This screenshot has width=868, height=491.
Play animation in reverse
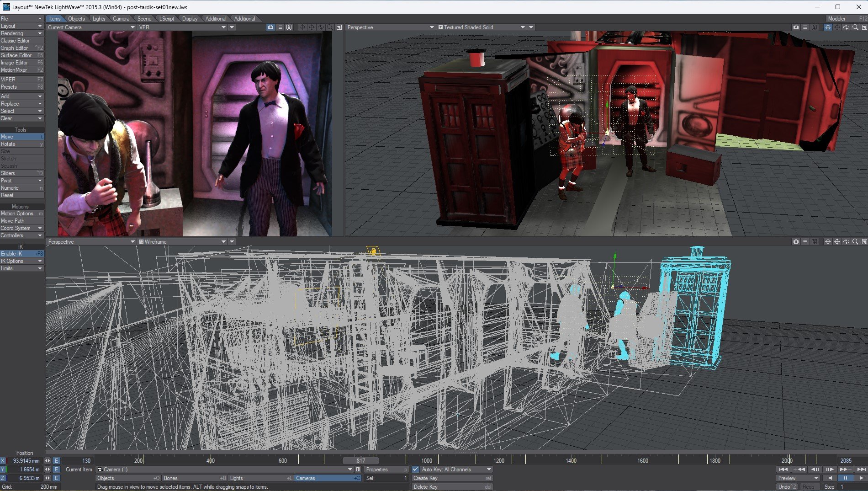point(830,478)
